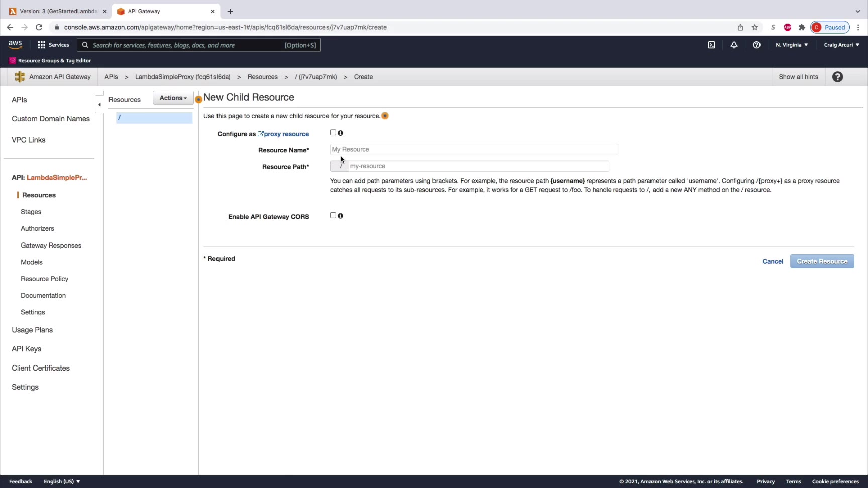Select the root / resource in the tree
The width and height of the screenshot is (868, 488).
coord(154,117)
